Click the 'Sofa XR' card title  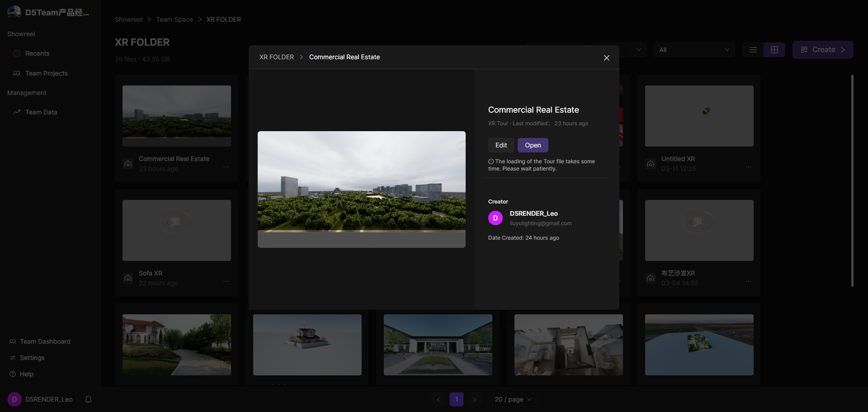[151, 273]
